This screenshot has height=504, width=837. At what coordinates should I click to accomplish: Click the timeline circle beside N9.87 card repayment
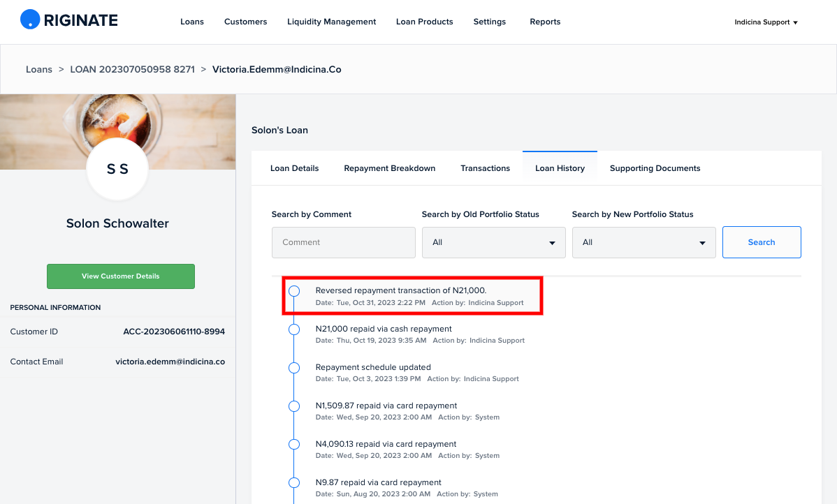click(294, 482)
